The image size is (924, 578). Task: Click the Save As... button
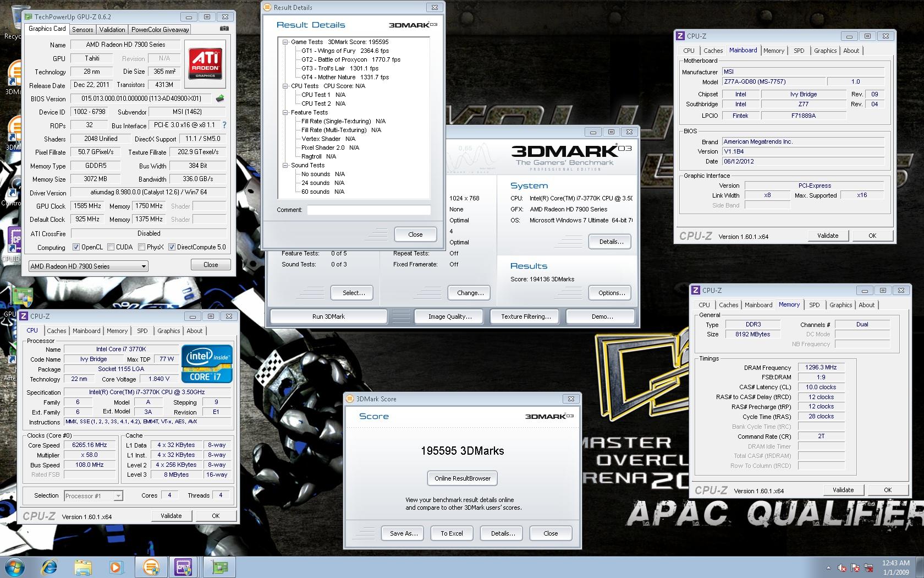[404, 533]
